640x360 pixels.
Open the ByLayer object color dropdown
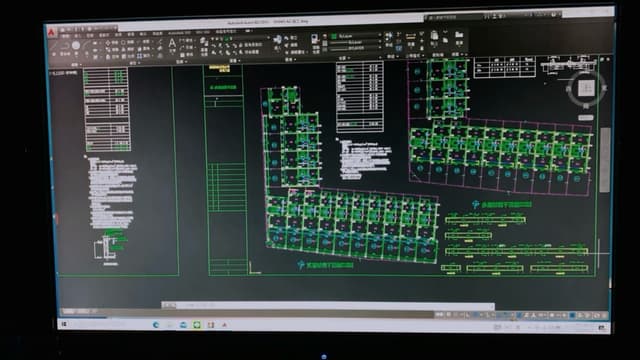click(x=356, y=36)
